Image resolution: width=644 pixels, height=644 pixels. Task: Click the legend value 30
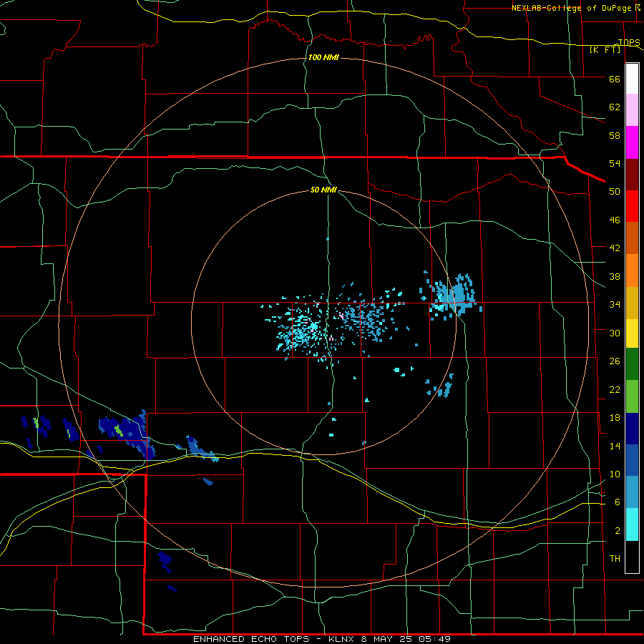click(615, 333)
